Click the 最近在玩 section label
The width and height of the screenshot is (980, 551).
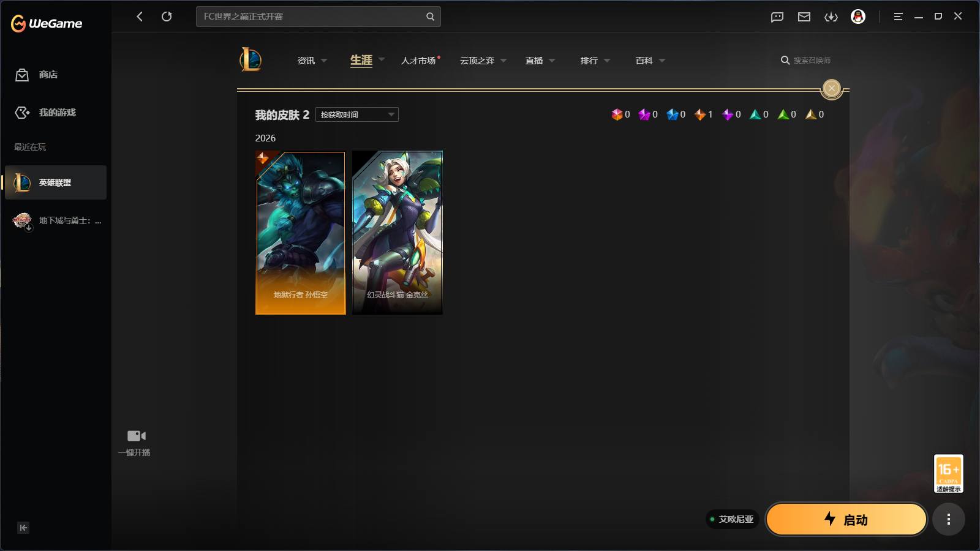click(x=30, y=147)
